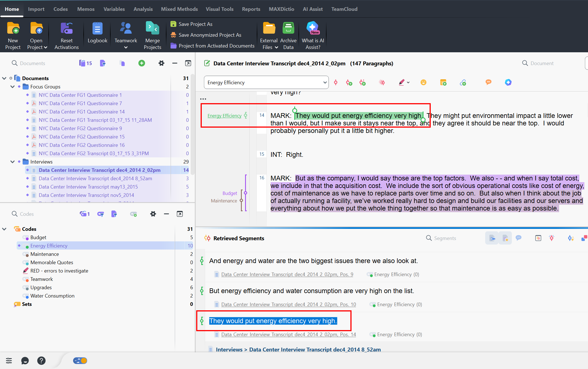
Task: Click Save Anonymized Project As
Action: click(x=206, y=35)
